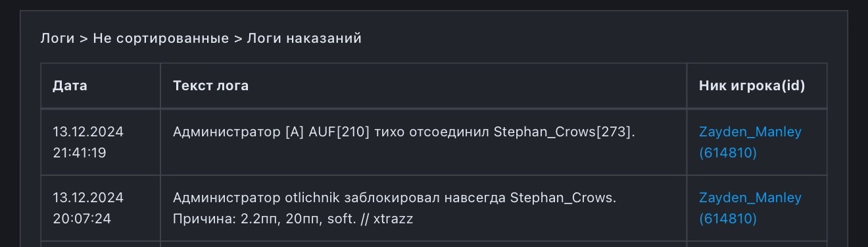Click the Stephan_Crows[273] text in the first log
The height and width of the screenshot is (247, 868).
click(x=564, y=132)
